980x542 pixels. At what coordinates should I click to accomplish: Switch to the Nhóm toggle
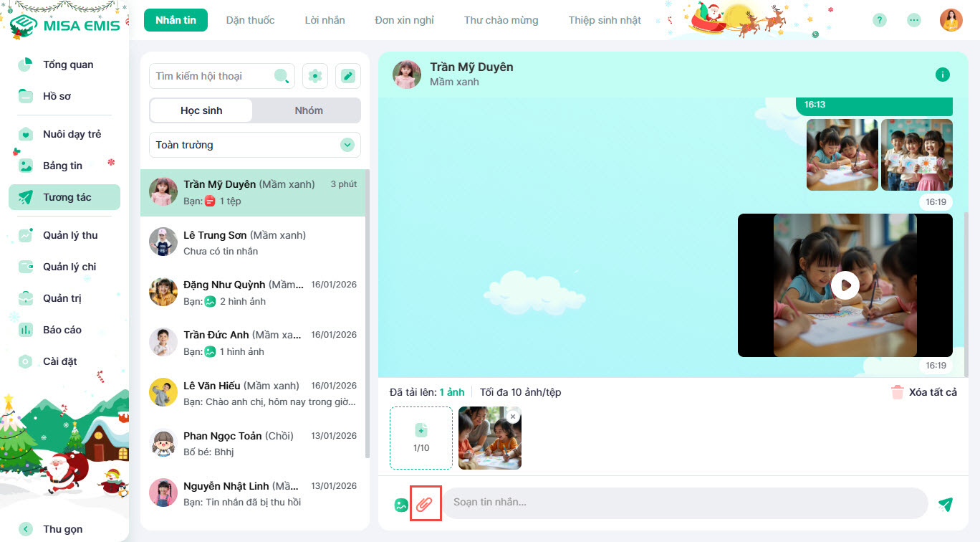click(308, 110)
